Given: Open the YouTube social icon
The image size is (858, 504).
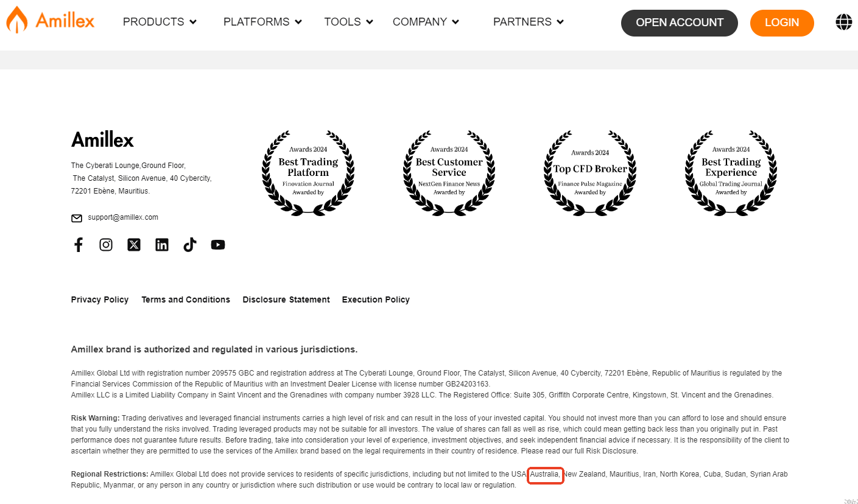Looking at the screenshot, I should click(x=218, y=245).
